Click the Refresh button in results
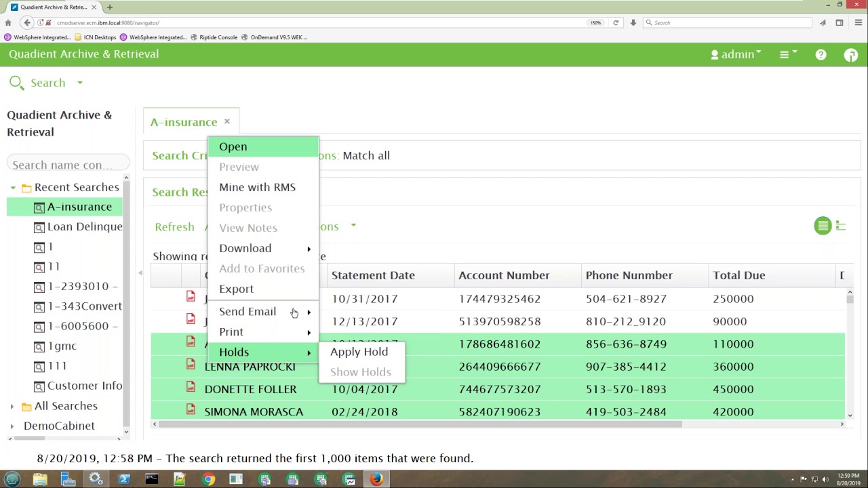This screenshot has height=488, width=868. point(174,227)
